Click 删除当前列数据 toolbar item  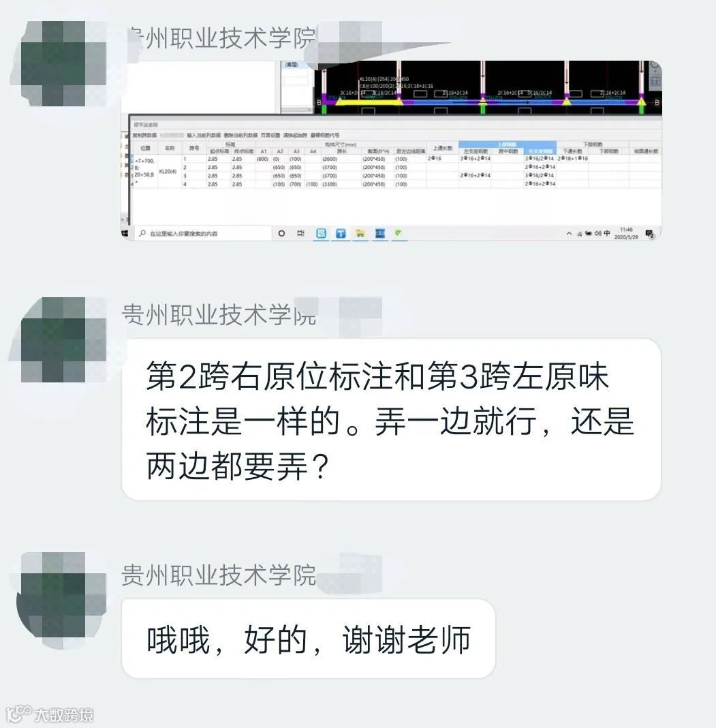(x=240, y=135)
